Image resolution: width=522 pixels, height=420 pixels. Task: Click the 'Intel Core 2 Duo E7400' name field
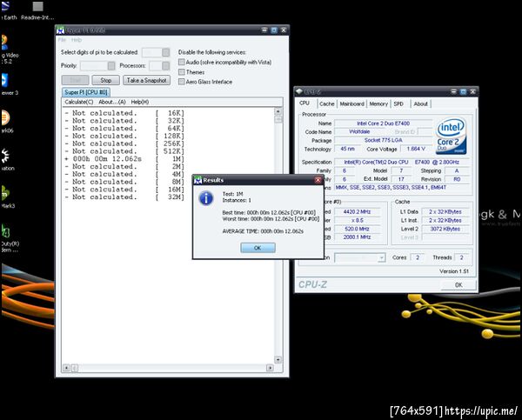[383, 123]
